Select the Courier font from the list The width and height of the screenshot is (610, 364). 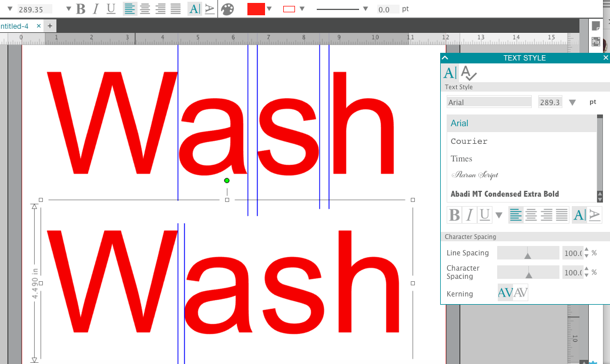pos(468,141)
